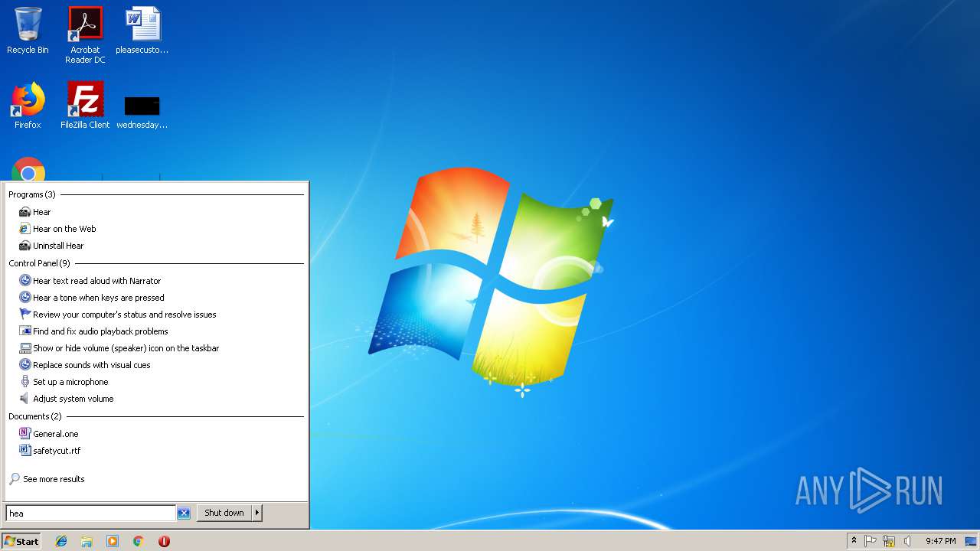
Task: Open Adjust system volume result
Action: [x=73, y=399]
